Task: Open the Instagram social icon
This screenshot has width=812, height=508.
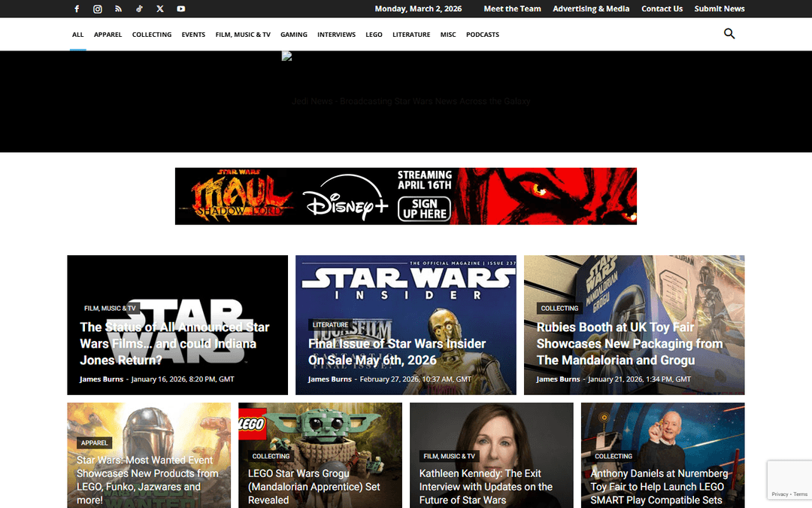Action: (x=97, y=9)
